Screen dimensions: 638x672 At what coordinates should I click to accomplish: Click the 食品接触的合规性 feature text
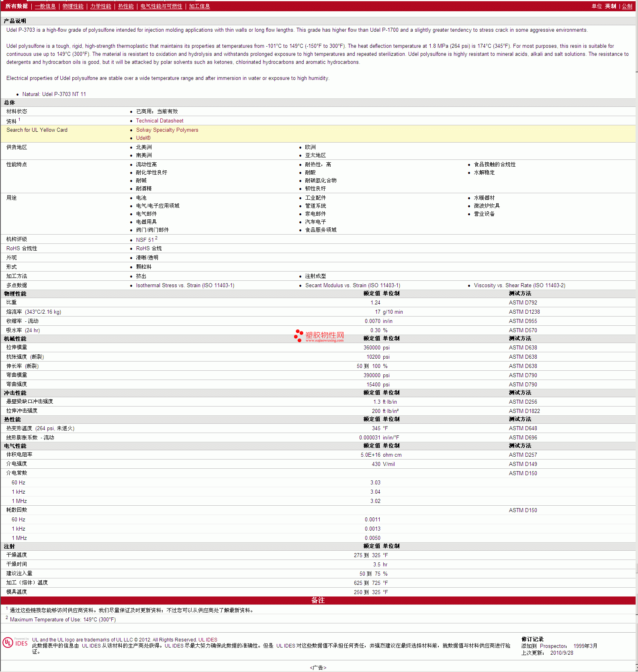[x=495, y=164]
